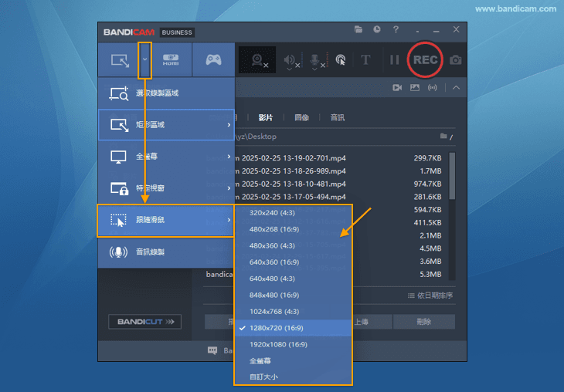Toggle the microphone recording icon
The image size is (564, 392).
(316, 60)
